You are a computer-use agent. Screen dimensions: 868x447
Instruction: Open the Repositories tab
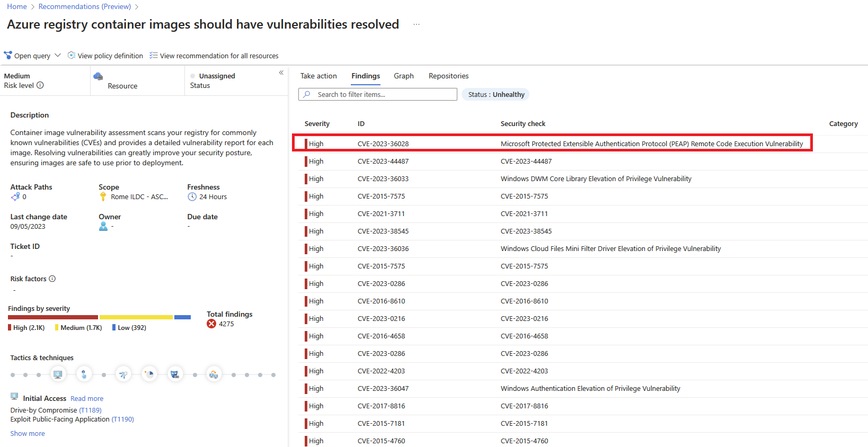pos(449,76)
